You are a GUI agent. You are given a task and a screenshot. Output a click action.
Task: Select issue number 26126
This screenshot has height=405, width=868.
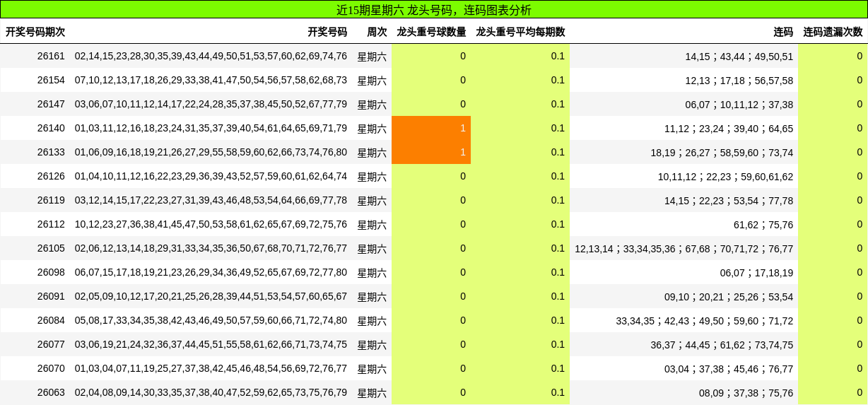[x=51, y=176]
